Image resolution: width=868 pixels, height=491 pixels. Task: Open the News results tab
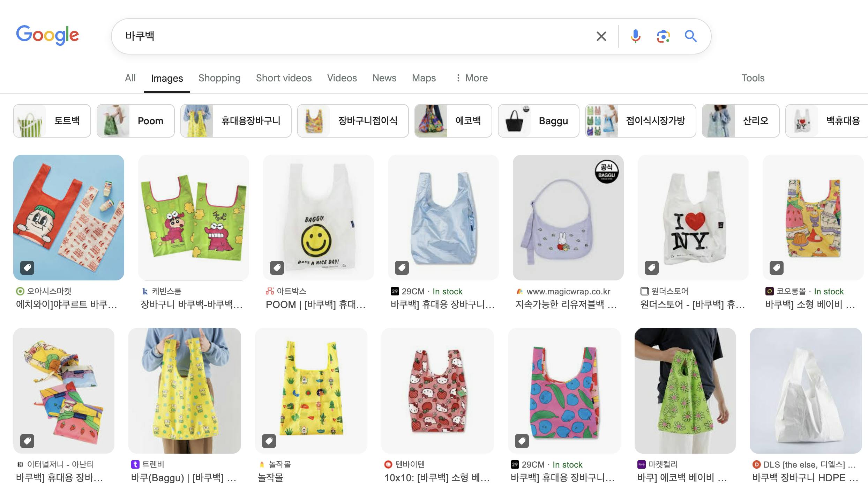click(x=384, y=78)
